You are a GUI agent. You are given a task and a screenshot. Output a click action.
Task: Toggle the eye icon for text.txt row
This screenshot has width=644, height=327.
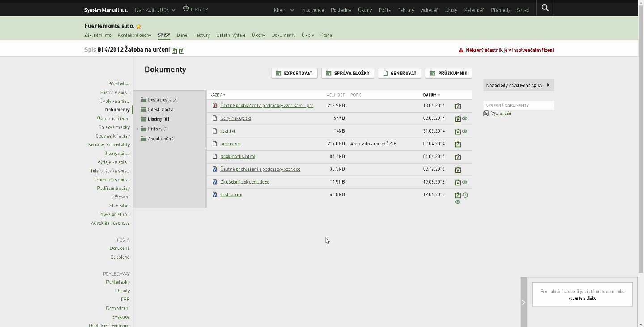pyautogui.click(x=465, y=131)
